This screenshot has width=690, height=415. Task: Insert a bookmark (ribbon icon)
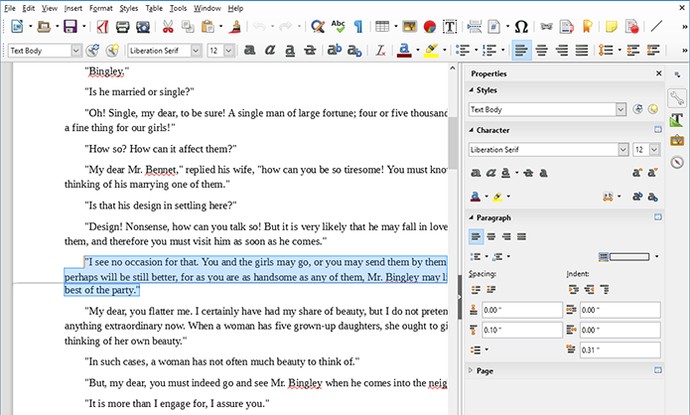587,27
